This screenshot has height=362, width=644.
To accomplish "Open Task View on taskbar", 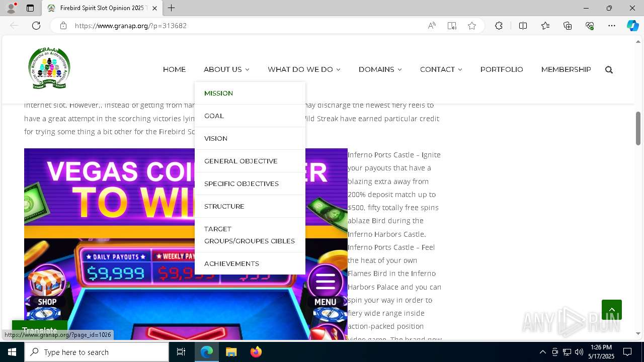I will coord(181,352).
